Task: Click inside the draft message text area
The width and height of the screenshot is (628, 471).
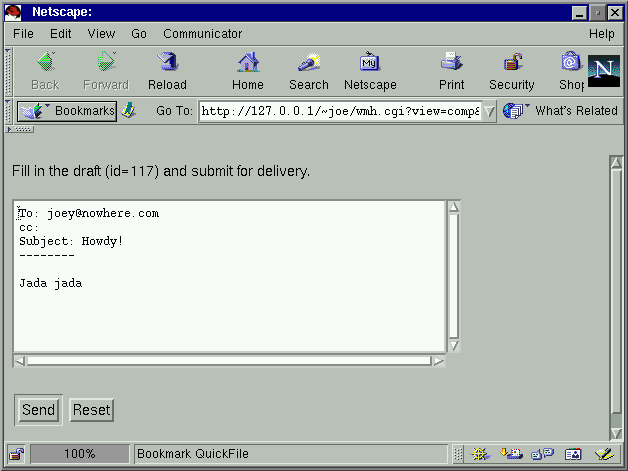Action: click(229, 300)
